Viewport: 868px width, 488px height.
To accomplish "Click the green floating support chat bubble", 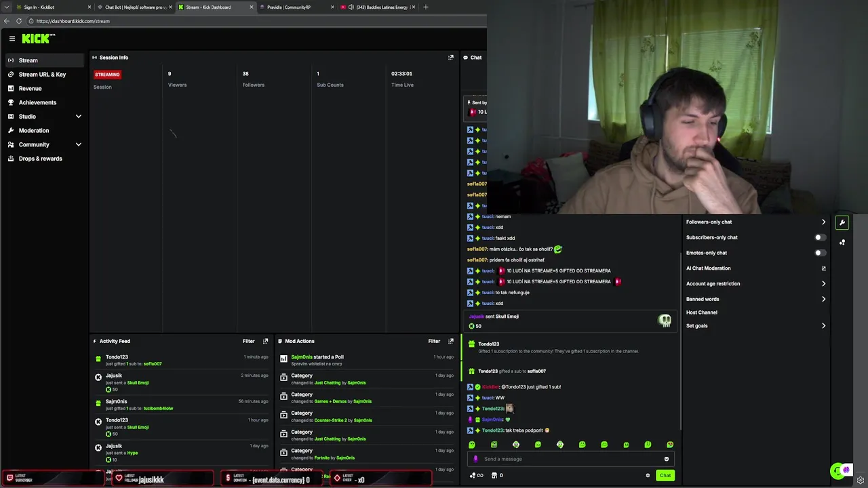I will click(838, 470).
